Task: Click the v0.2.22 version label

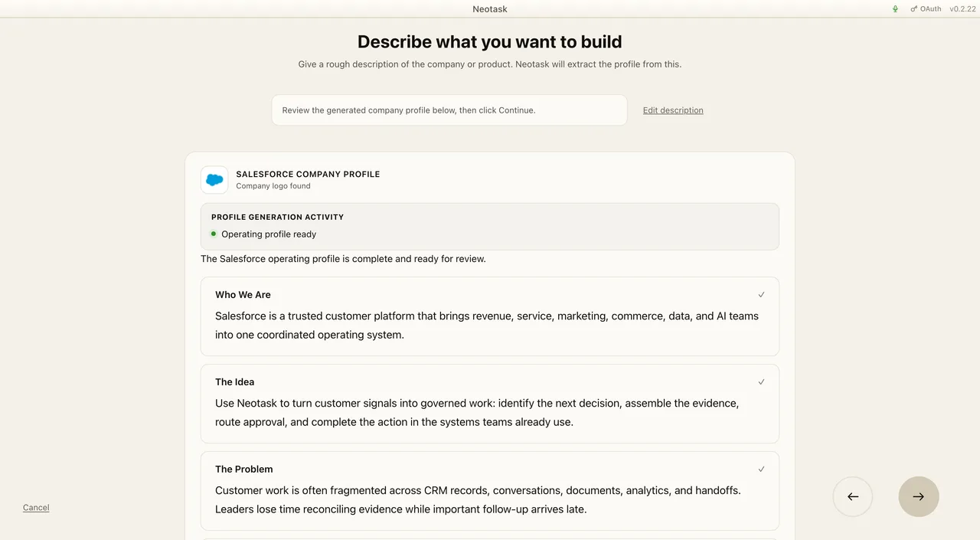Action: pyautogui.click(x=962, y=9)
